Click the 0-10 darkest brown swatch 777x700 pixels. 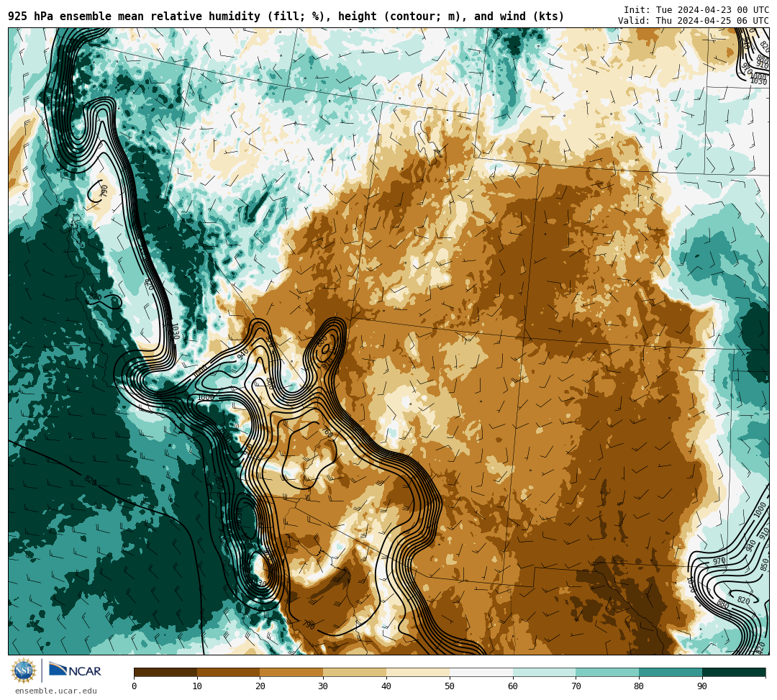pos(165,672)
